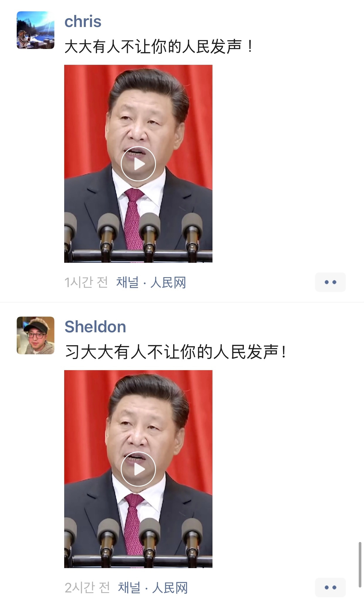
Task: Open the video thumbnail in Sheldon's post
Action: coord(138,469)
